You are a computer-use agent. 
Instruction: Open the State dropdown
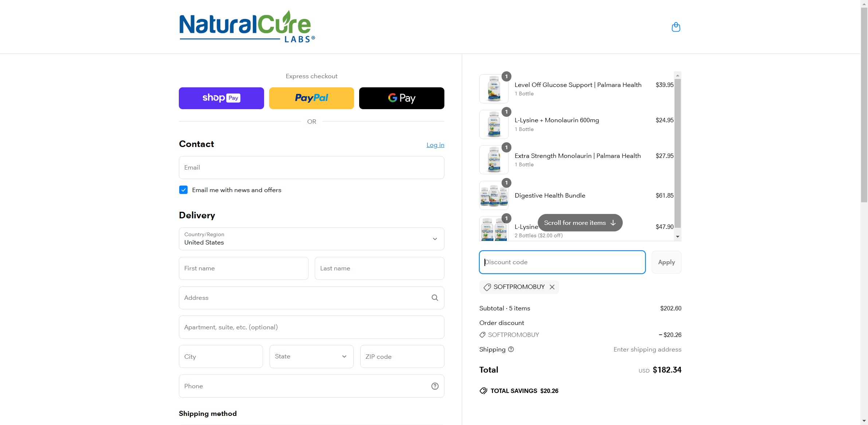[x=311, y=357]
